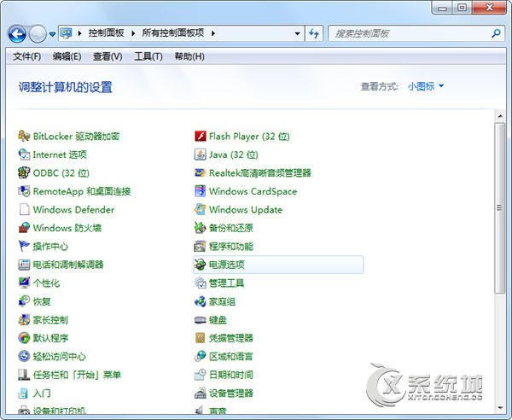Focus the 搜索控制面板 search box
The width and height of the screenshot is (512, 420).
pos(416,33)
